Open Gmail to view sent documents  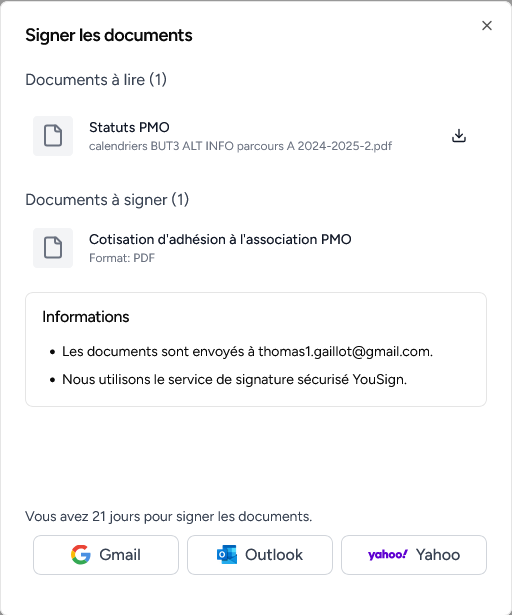pos(106,555)
